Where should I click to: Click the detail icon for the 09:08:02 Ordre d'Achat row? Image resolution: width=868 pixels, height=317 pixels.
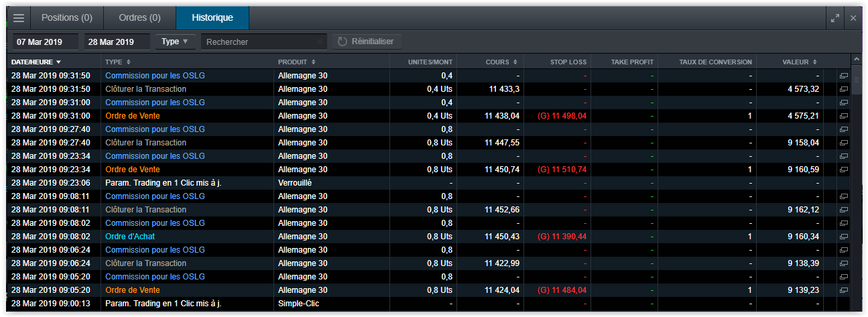point(843,237)
